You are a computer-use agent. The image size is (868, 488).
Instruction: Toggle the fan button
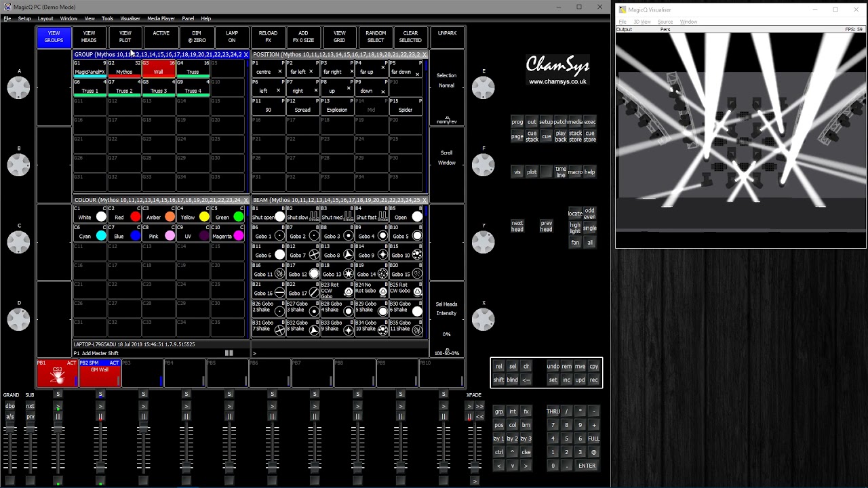point(575,243)
